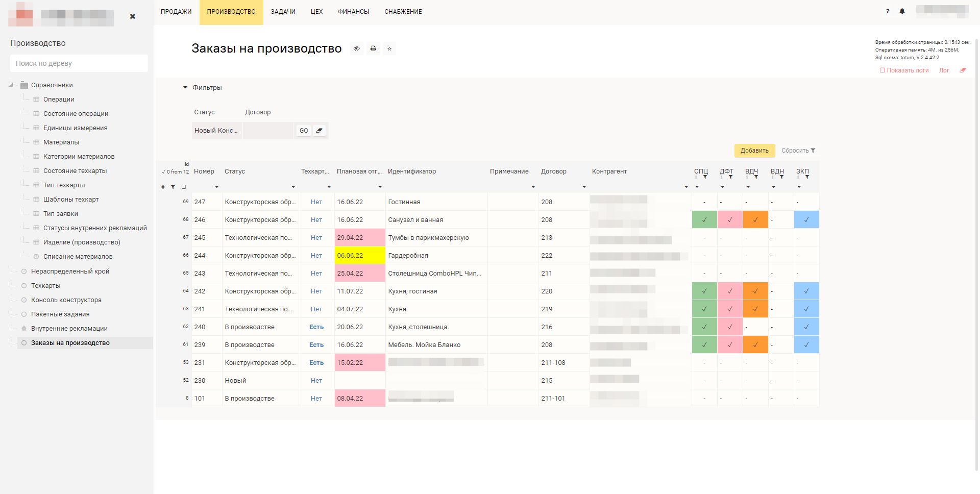Click the icon beside Внутренние рекламации
The image size is (980, 494).
(x=24, y=328)
